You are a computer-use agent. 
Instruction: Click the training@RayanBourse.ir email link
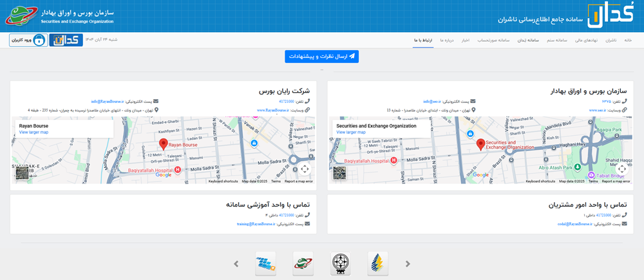click(x=256, y=223)
